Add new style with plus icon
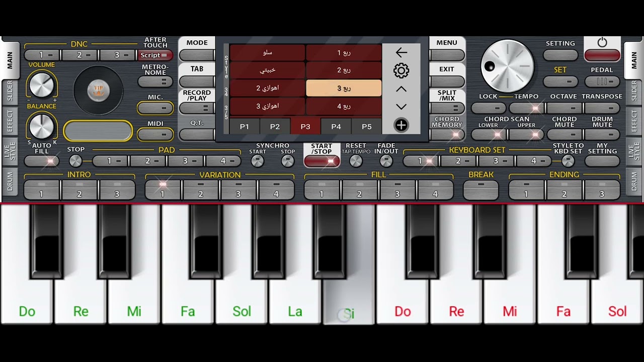 pyautogui.click(x=401, y=125)
